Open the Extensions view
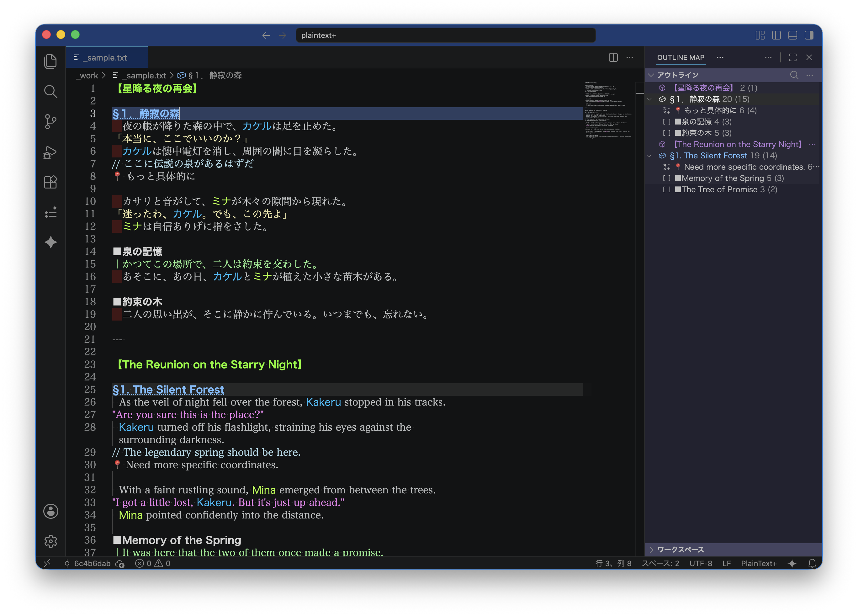The height and width of the screenshot is (616, 858). pos(50,182)
